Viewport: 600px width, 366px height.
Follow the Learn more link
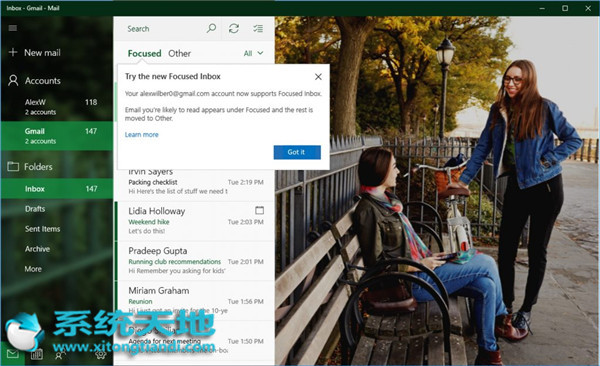(x=142, y=134)
